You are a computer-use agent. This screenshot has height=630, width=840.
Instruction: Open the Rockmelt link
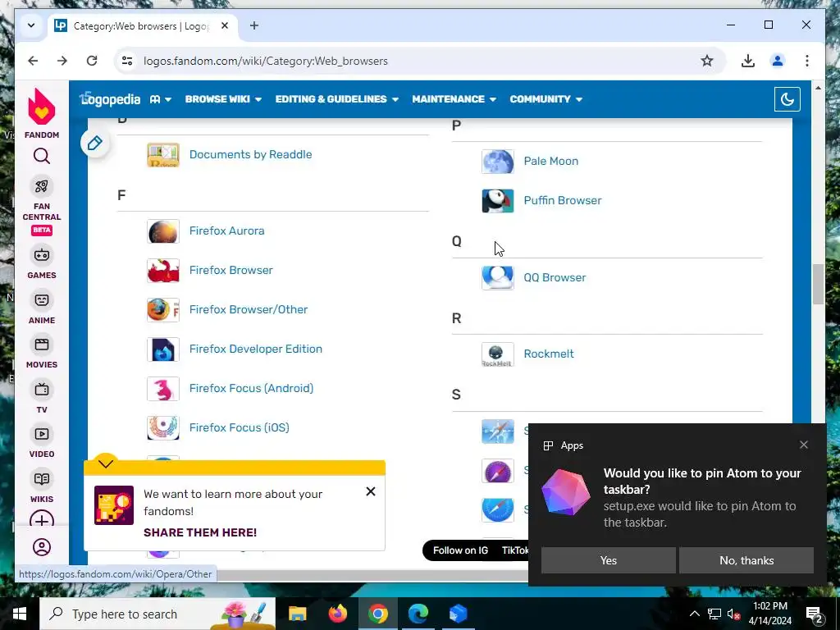tap(549, 354)
